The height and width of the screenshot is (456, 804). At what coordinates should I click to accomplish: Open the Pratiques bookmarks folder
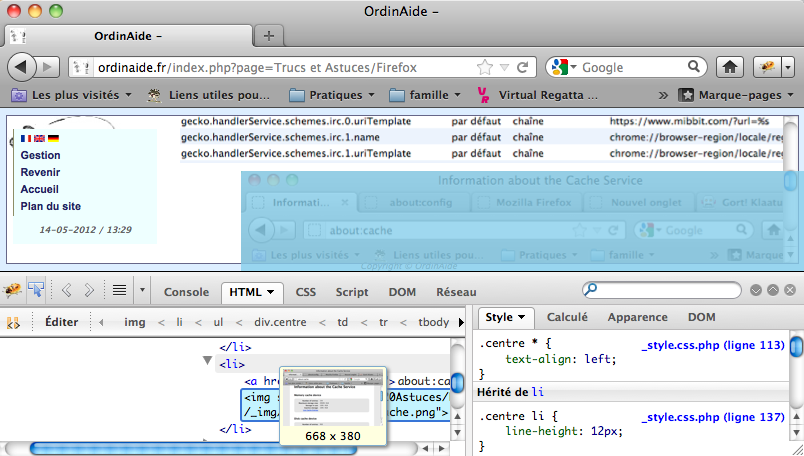click(x=331, y=95)
